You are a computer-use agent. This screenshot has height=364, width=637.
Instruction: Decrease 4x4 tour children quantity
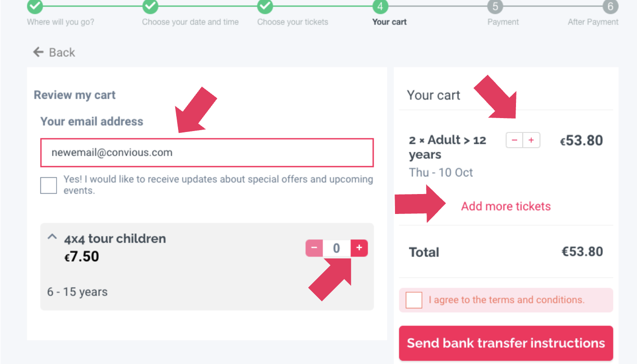point(314,248)
